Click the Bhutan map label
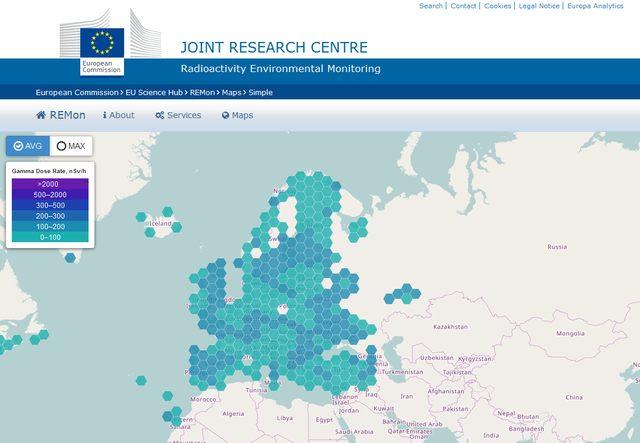 528,417
